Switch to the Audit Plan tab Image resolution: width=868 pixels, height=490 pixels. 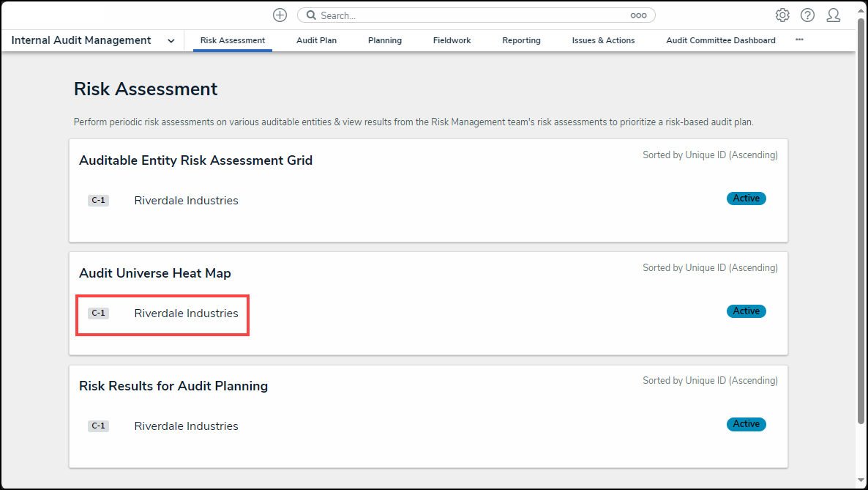click(316, 40)
